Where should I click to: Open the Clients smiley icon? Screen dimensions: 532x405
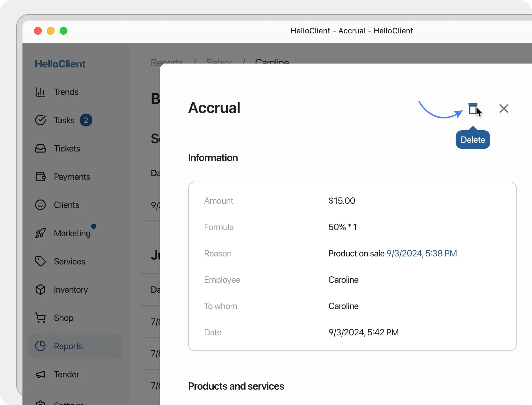click(41, 205)
